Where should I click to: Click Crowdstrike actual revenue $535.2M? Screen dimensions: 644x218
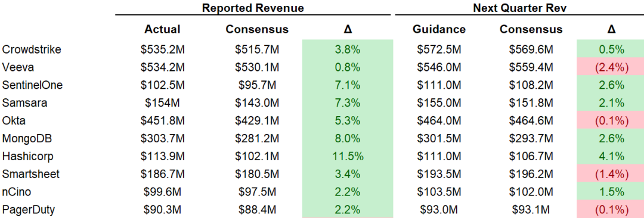[162, 49]
